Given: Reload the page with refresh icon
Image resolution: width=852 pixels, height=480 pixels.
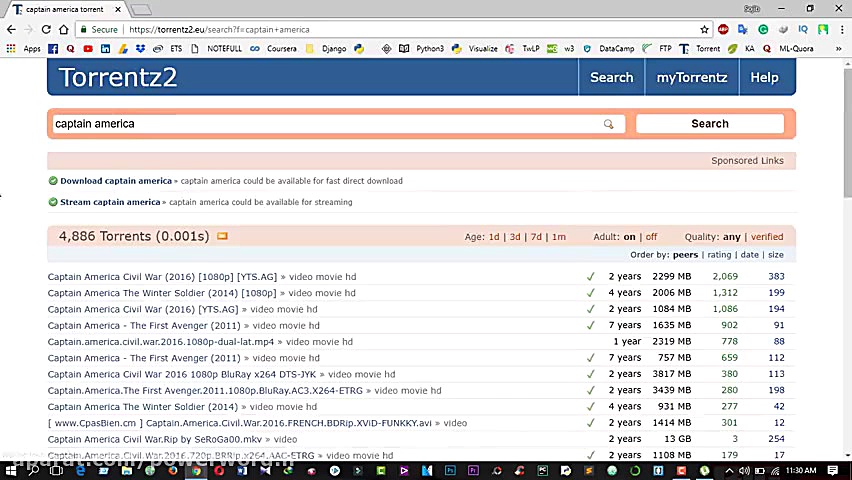Looking at the screenshot, I should tap(46, 29).
